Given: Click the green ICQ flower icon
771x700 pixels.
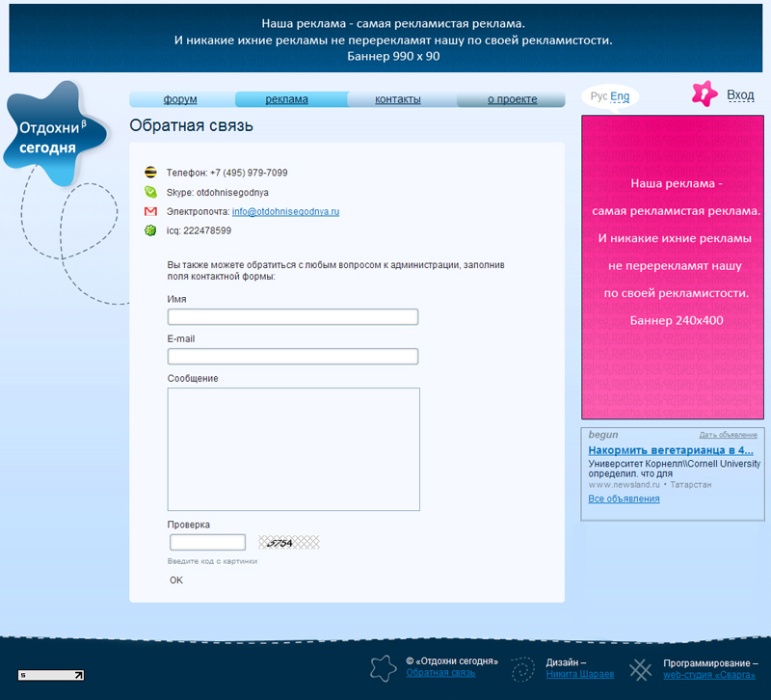Looking at the screenshot, I should click(150, 230).
